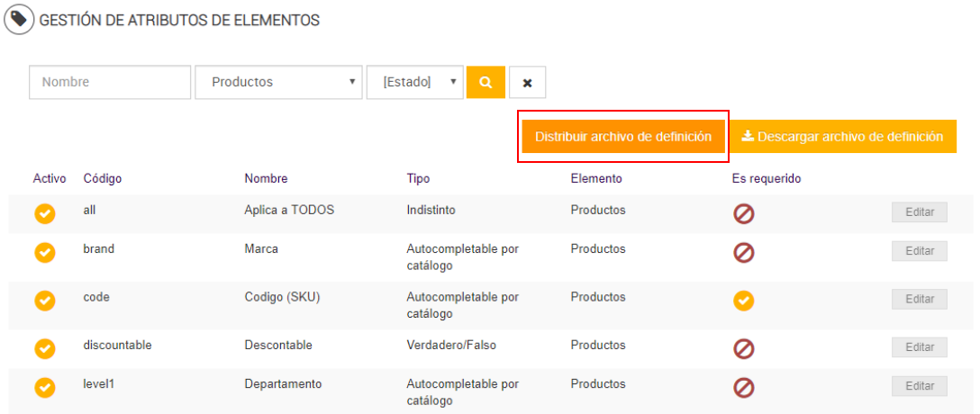The image size is (980, 414).
Task: Click the tag icon beside the page title
Action: pos(19,19)
